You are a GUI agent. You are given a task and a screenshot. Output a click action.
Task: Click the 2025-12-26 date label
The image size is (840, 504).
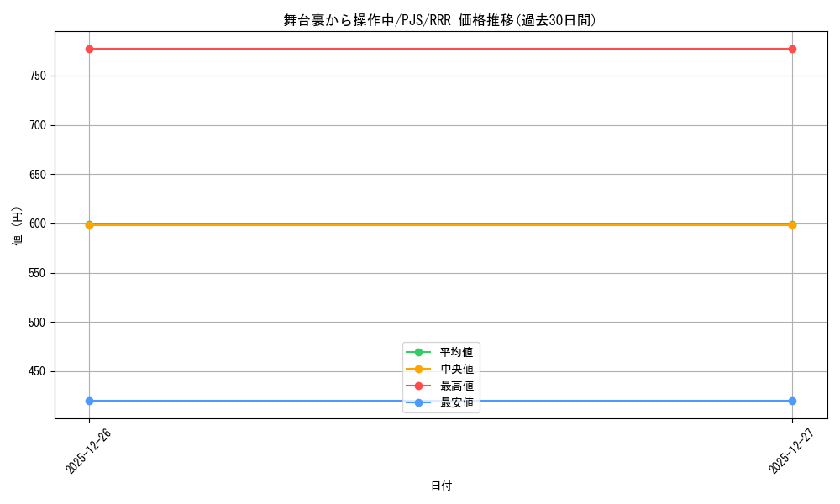[87, 452]
